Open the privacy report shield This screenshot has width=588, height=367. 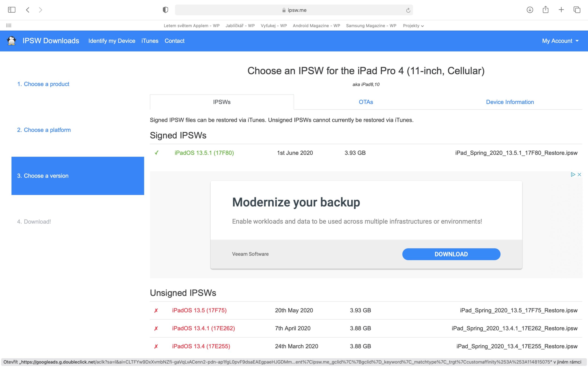[x=165, y=10]
